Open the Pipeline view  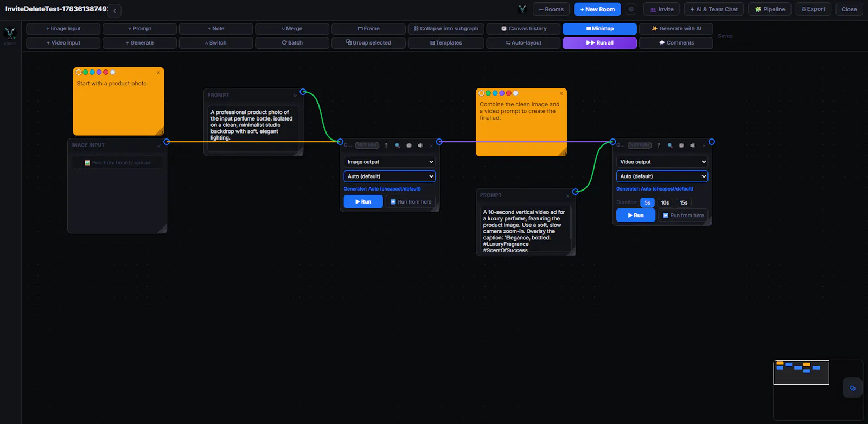pos(770,9)
